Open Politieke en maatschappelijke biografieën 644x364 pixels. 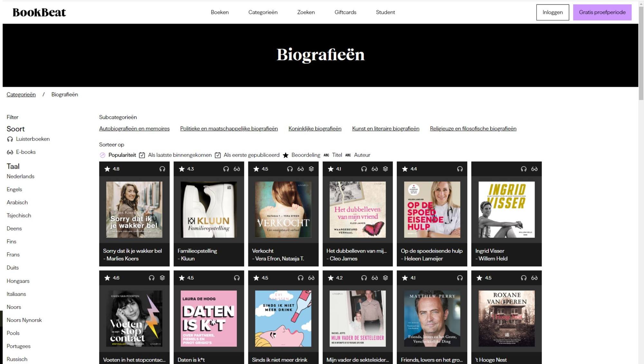tap(229, 129)
